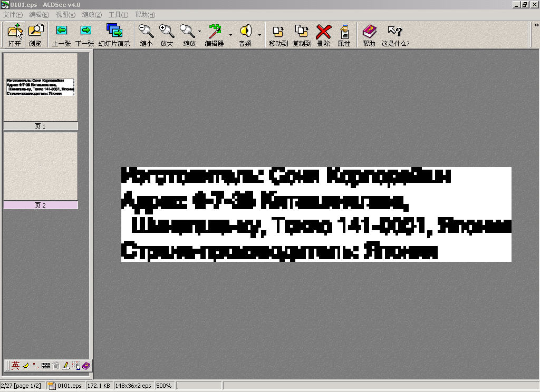Click the 172.1 KB status entry
540x392 pixels.
coord(99,386)
